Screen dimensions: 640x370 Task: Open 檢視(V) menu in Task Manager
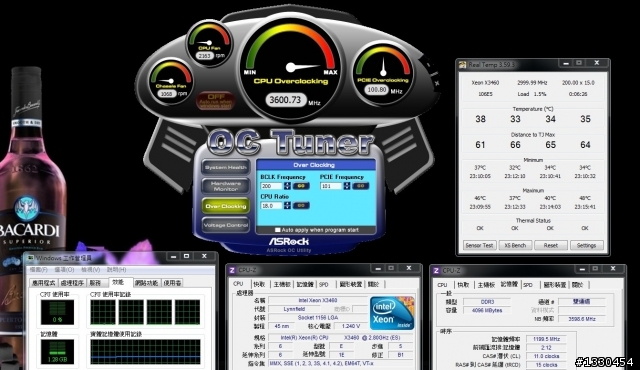click(x=91, y=270)
